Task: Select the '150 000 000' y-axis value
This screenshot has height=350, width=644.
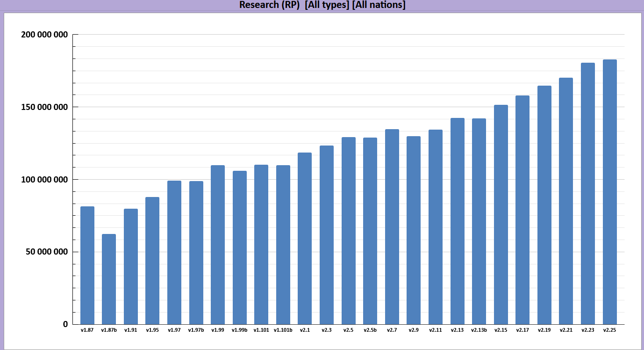Action: (x=45, y=107)
